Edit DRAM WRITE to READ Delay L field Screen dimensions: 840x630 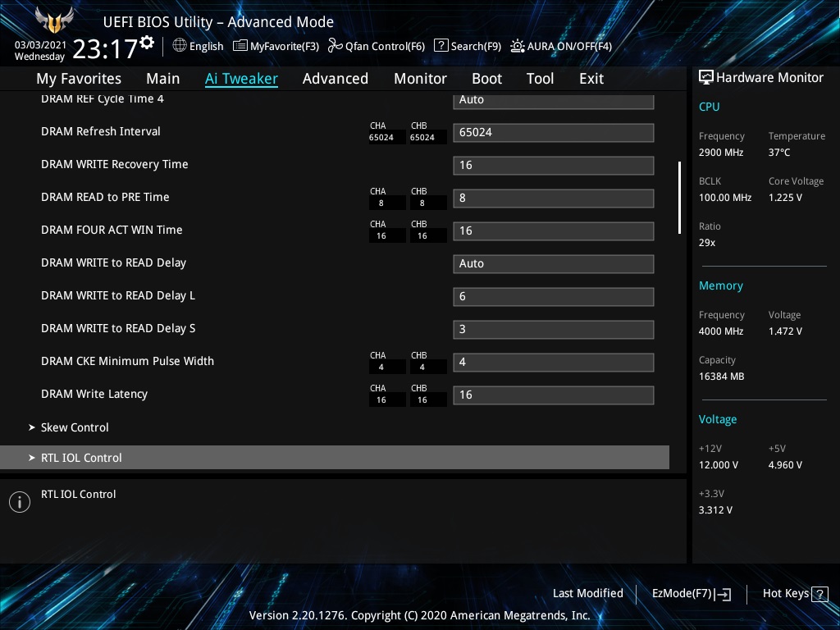click(554, 296)
